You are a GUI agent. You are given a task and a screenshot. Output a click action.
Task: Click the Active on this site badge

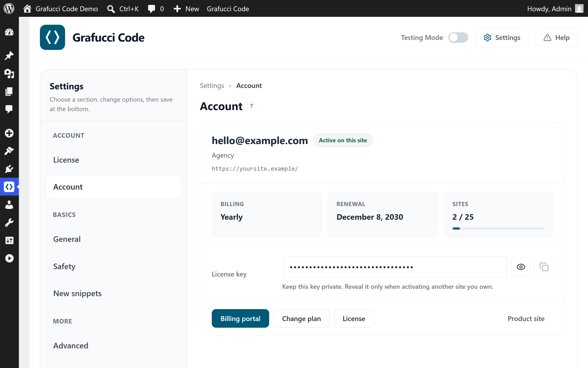click(x=343, y=140)
